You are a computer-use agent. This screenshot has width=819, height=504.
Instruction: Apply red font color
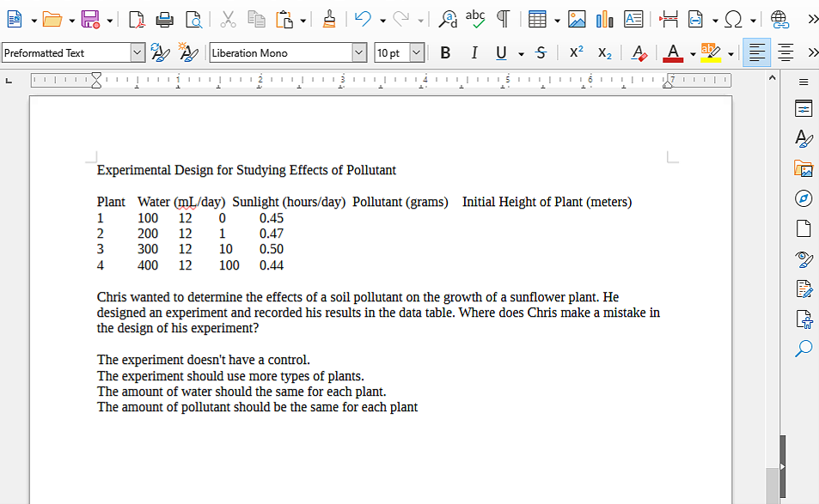coord(673,52)
